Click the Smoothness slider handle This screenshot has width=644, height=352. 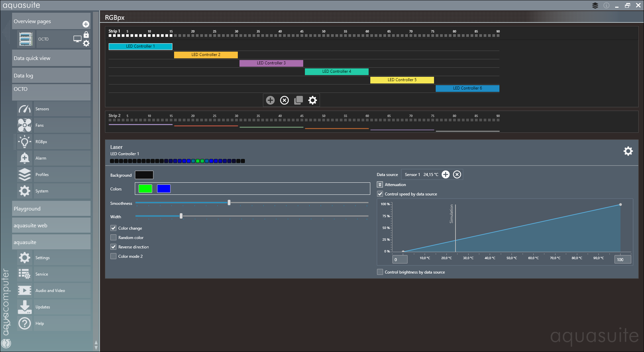click(x=229, y=202)
